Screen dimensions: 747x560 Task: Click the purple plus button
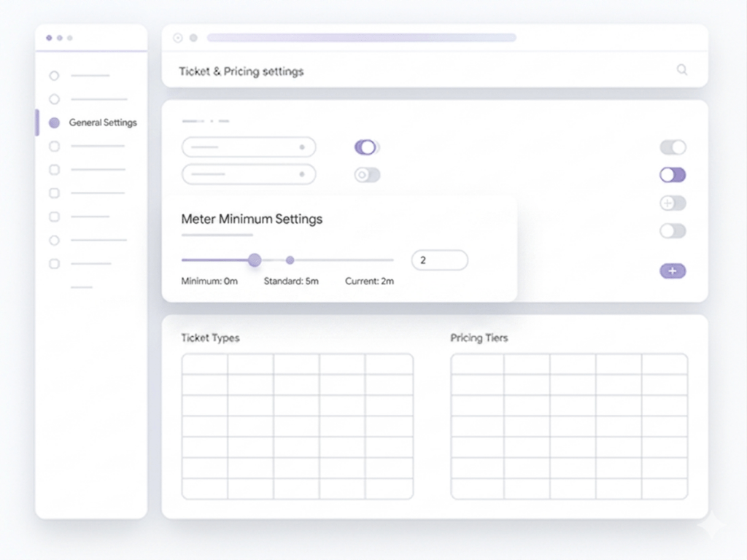pyautogui.click(x=673, y=271)
